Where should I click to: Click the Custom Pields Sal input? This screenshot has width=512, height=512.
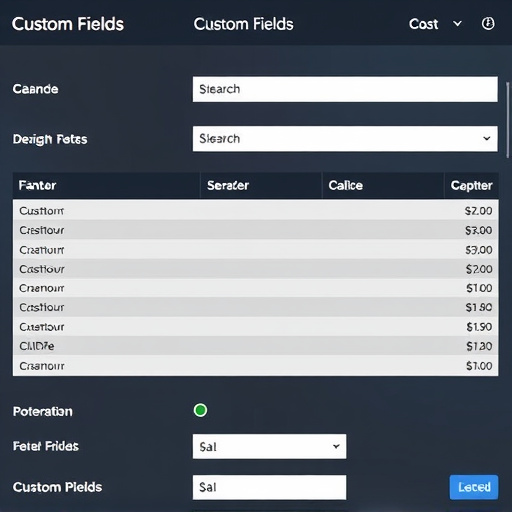pos(269,487)
